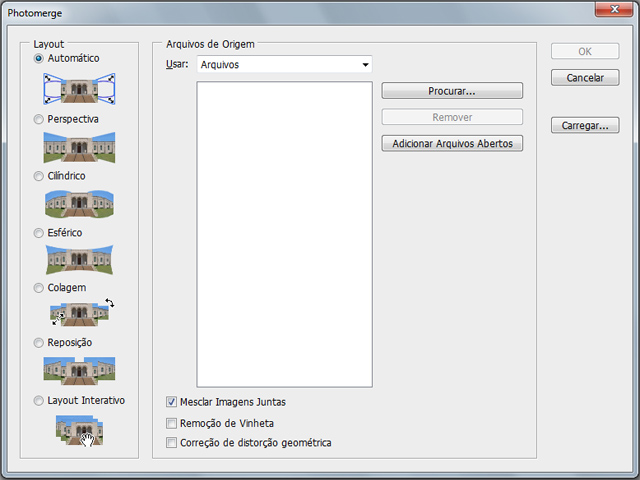Select the Perspectiva radio button

[38, 119]
